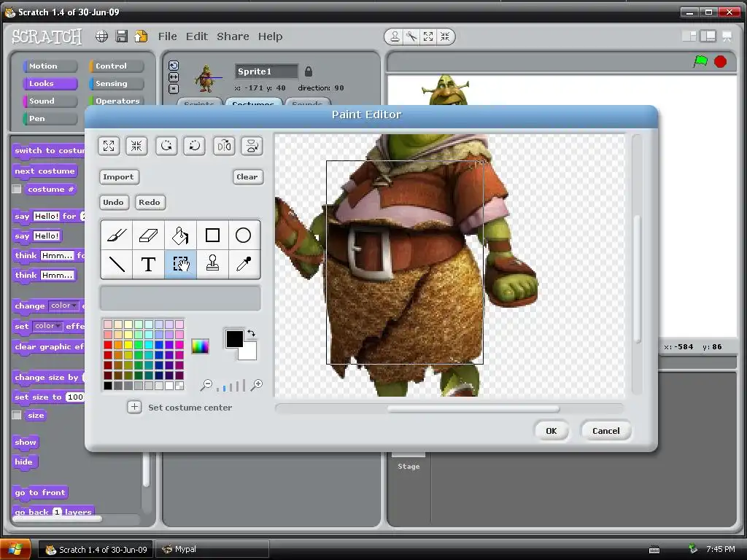Set rotation style to don't rotate
This screenshot has height=560, width=747.
pos(174,88)
